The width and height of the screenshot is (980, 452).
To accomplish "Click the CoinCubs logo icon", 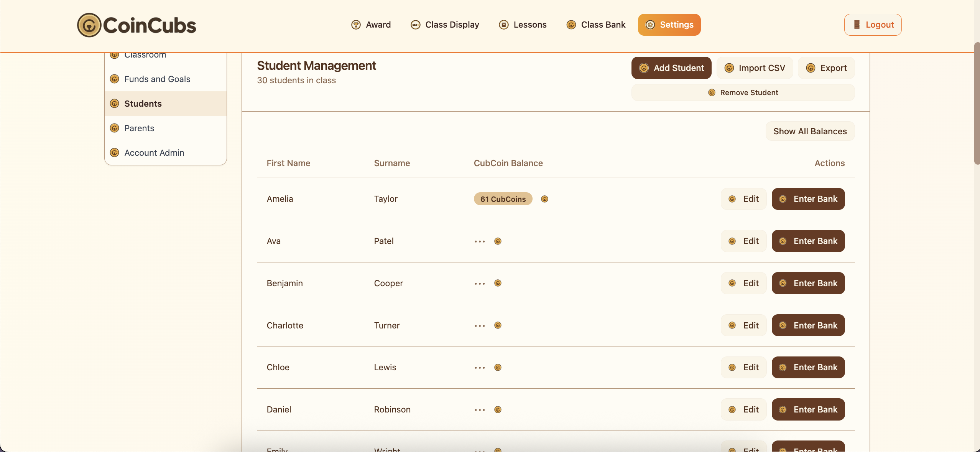I will point(89,25).
